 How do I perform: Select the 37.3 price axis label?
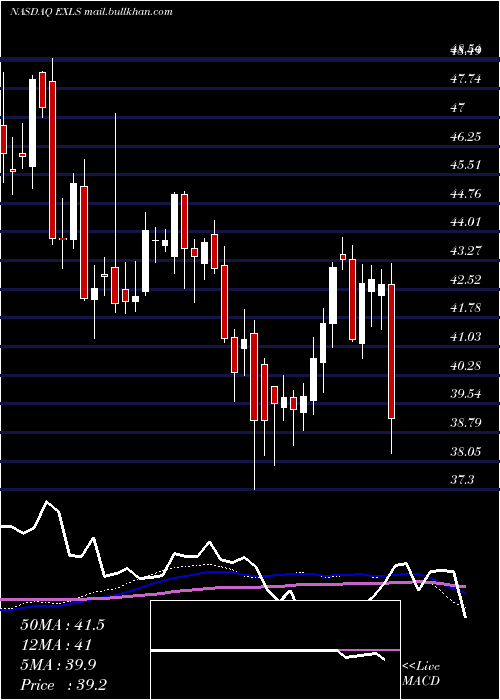[462, 480]
